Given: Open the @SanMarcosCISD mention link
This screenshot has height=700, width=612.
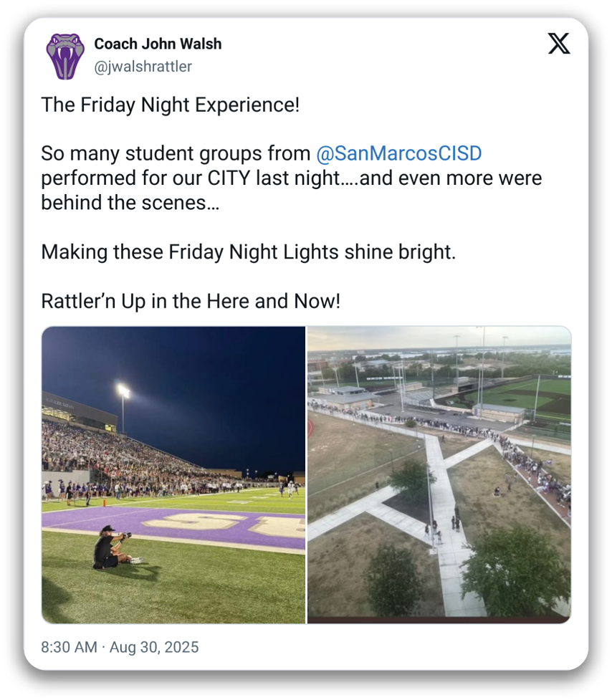Looking at the screenshot, I should 399,153.
